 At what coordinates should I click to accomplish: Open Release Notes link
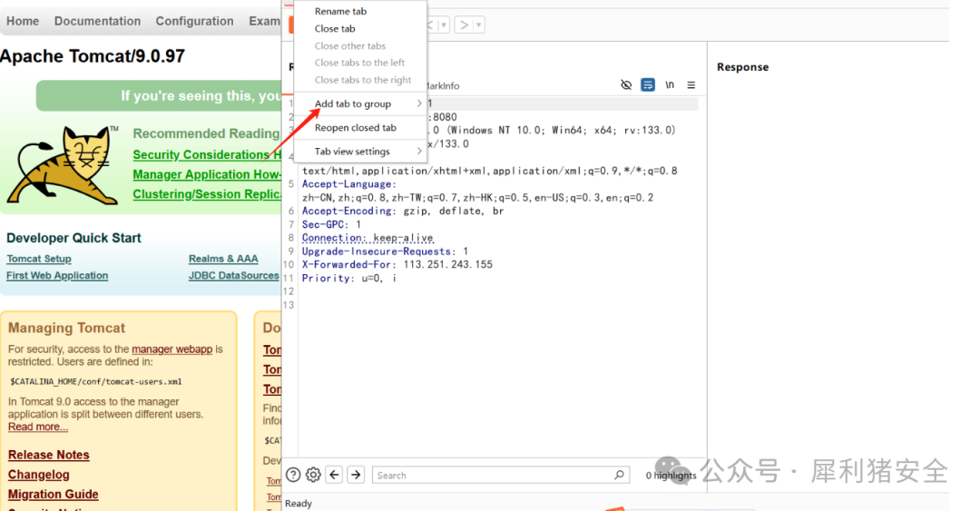pos(49,455)
